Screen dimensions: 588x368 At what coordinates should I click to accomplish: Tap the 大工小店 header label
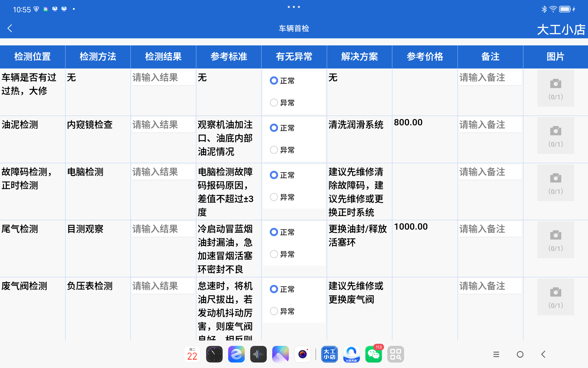coord(561,30)
